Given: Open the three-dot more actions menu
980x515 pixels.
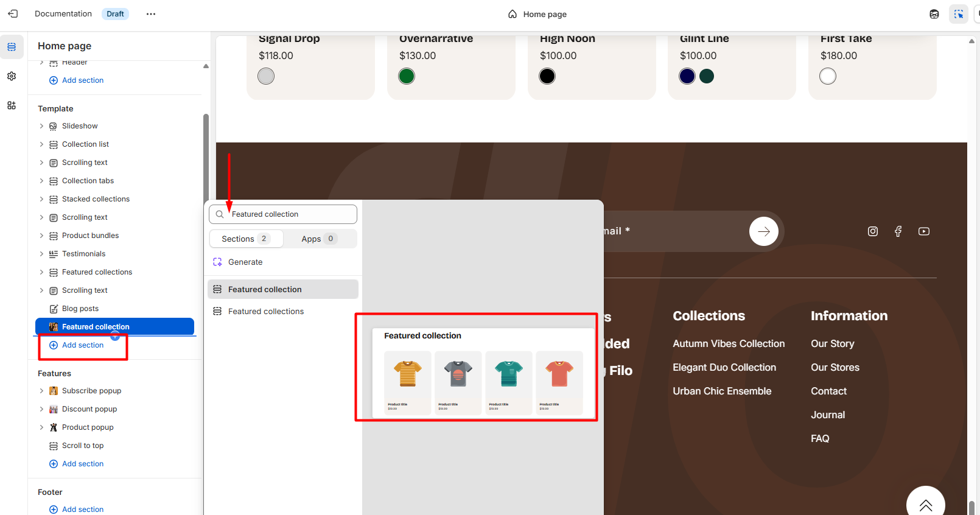Looking at the screenshot, I should coord(151,14).
